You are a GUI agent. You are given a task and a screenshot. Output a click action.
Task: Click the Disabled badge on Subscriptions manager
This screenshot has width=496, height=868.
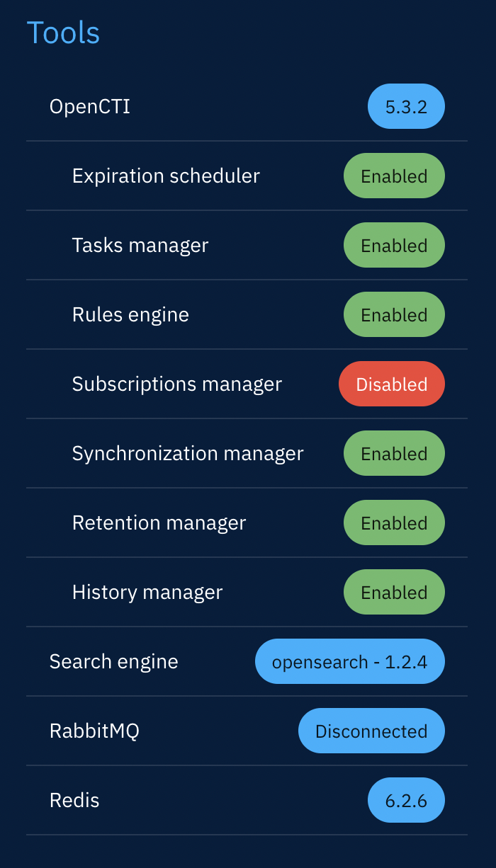pyautogui.click(x=391, y=383)
